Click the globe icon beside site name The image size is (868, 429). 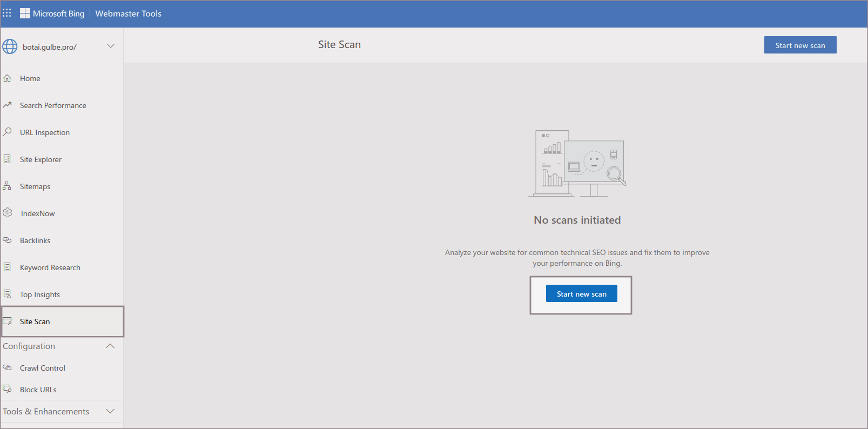tap(10, 46)
